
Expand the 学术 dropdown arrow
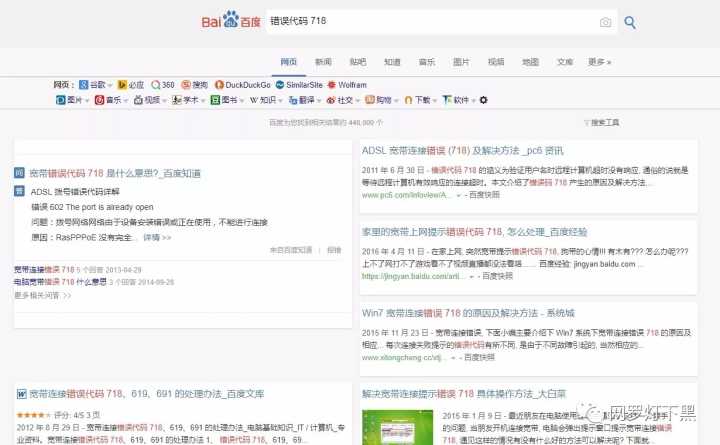pyautogui.click(x=202, y=100)
